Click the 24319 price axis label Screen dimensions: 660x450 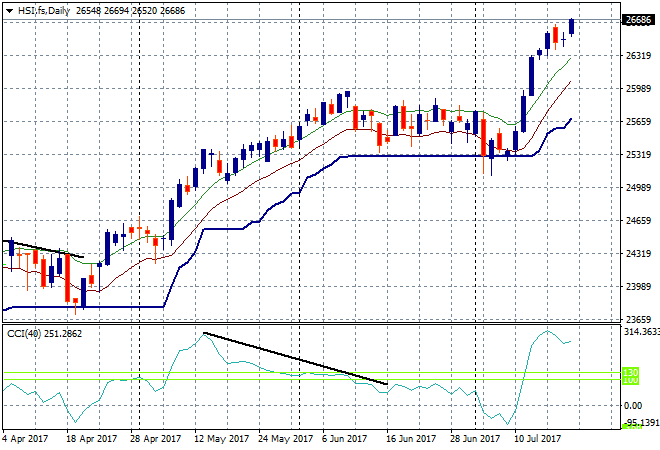638,254
